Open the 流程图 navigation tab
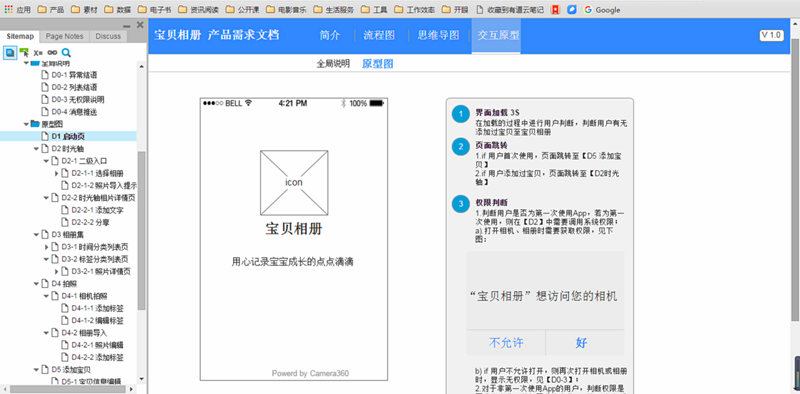Image resolution: width=800 pixels, height=394 pixels. click(379, 35)
